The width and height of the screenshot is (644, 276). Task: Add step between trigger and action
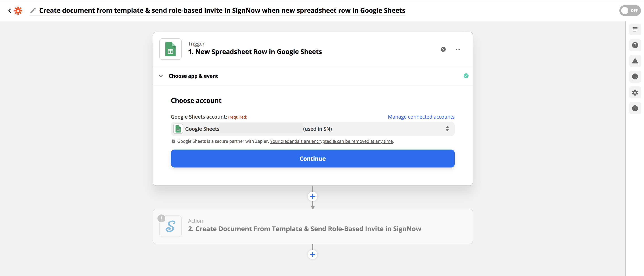[313, 196]
